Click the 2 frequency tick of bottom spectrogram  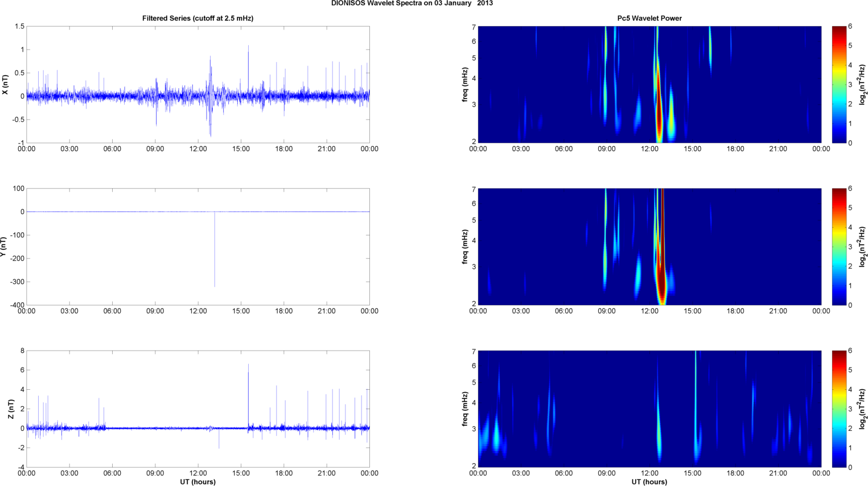pos(474,466)
